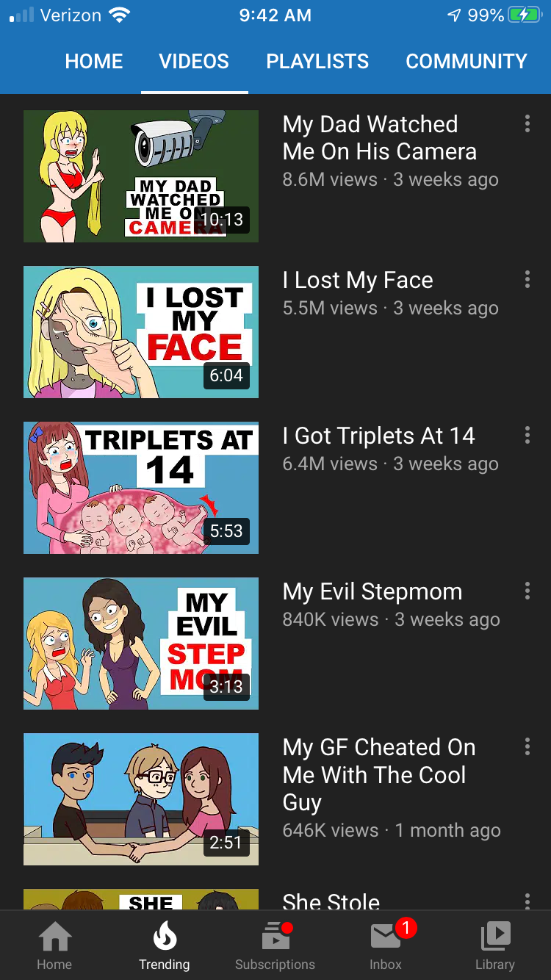This screenshot has height=980, width=551.
Task: Open three-dot menu for I Lost My Face
Action: click(527, 279)
